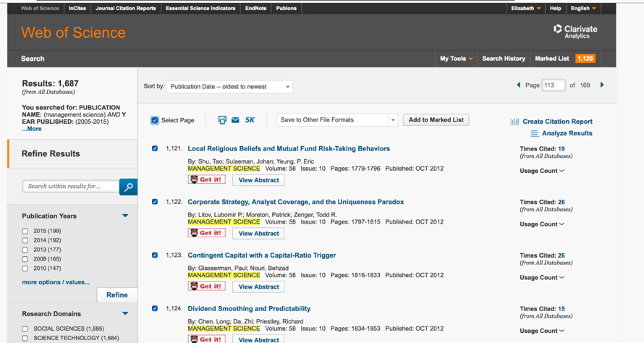644x343 pixels.
Task: Click Times Cited 19 link
Action: pos(561,148)
